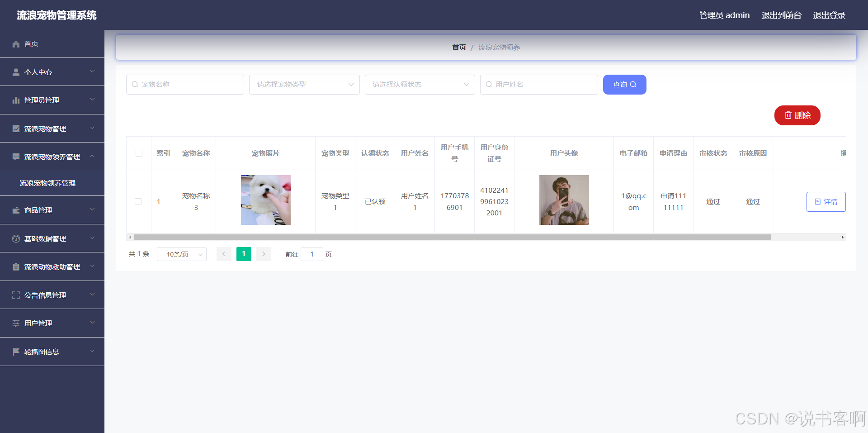The height and width of the screenshot is (433, 868).
Task: Click the 流浪宠物管理系统 title
Action: [57, 15]
